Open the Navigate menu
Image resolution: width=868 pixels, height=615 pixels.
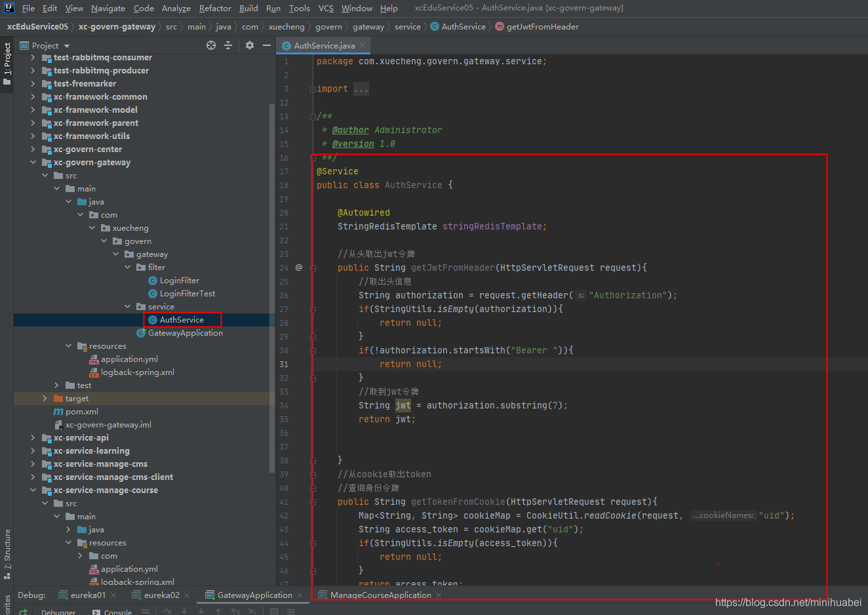point(108,8)
